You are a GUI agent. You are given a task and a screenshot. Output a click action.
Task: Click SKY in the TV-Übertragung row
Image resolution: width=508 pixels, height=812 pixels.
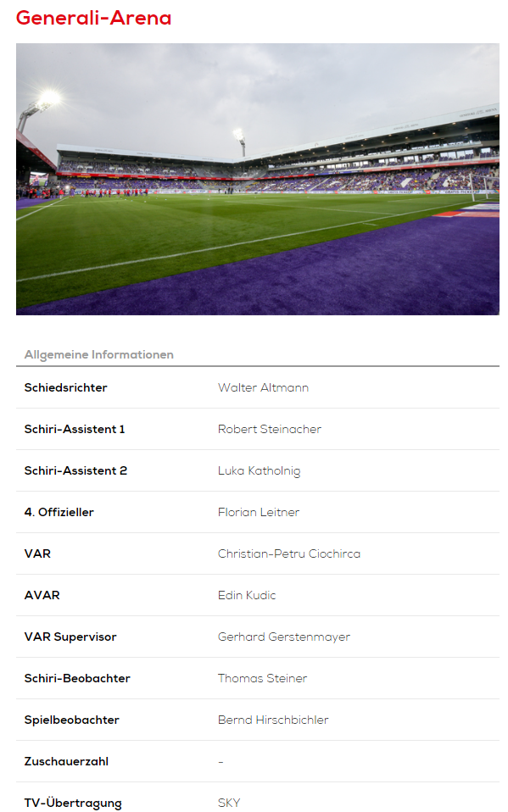click(x=229, y=803)
